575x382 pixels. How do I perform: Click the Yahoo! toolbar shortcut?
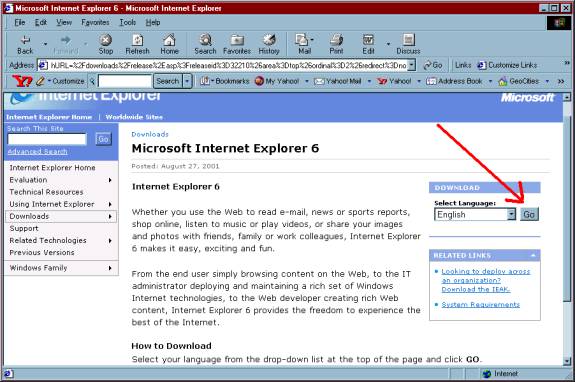point(395,81)
